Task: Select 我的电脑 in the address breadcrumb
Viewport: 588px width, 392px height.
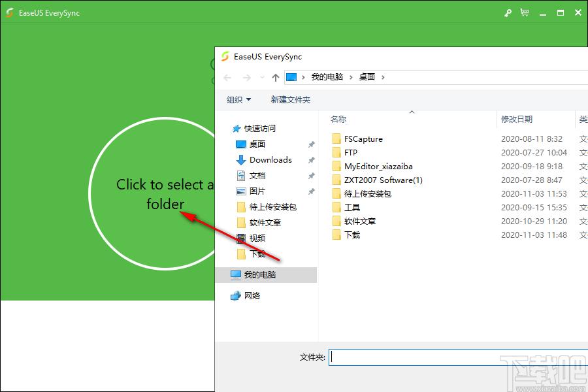Action: [x=327, y=77]
